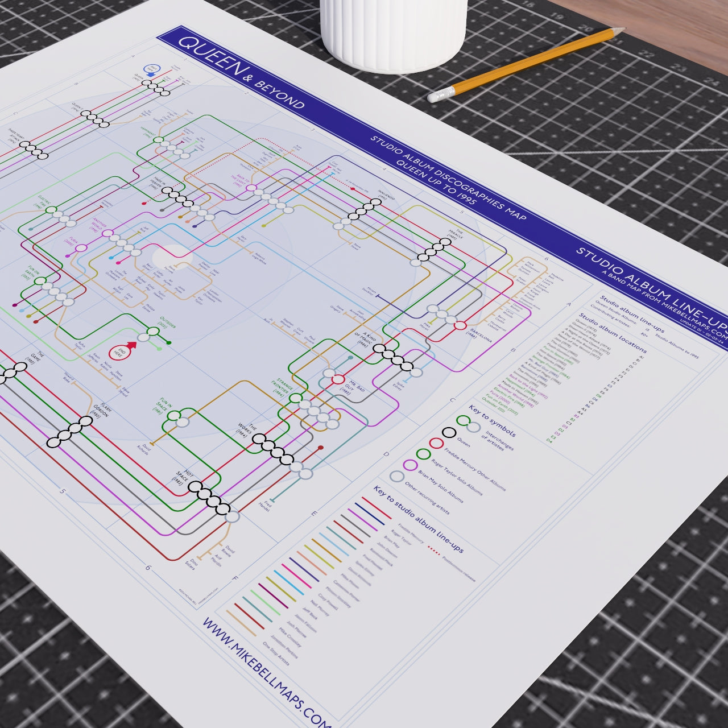The height and width of the screenshot is (728, 728).
Task: Click the Key to studio album line-ups heading
Action: coord(419,519)
